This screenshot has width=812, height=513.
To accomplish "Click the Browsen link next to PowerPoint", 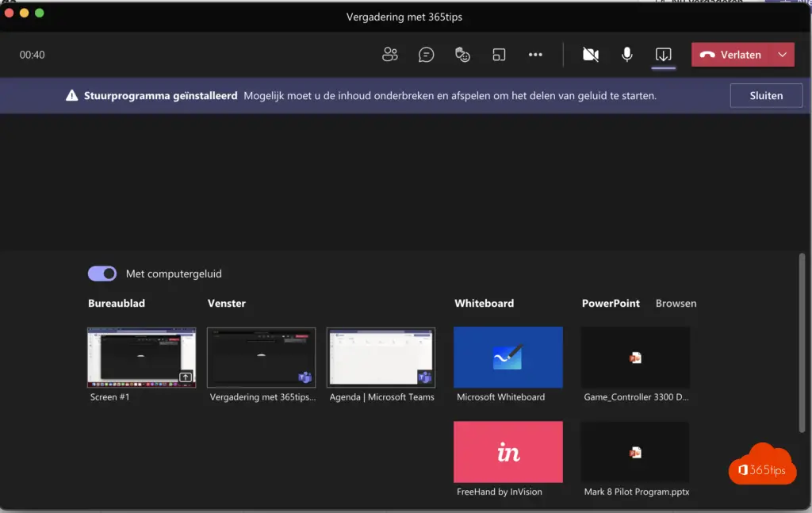I will pos(676,304).
